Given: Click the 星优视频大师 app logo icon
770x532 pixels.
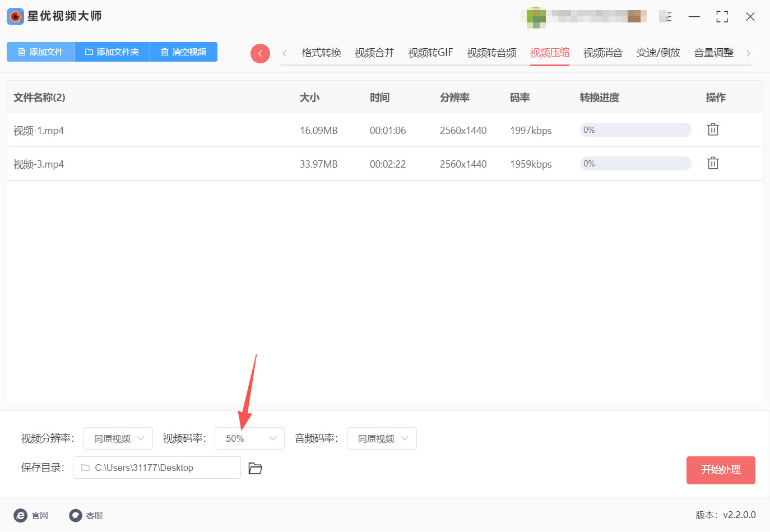Looking at the screenshot, I should point(15,16).
